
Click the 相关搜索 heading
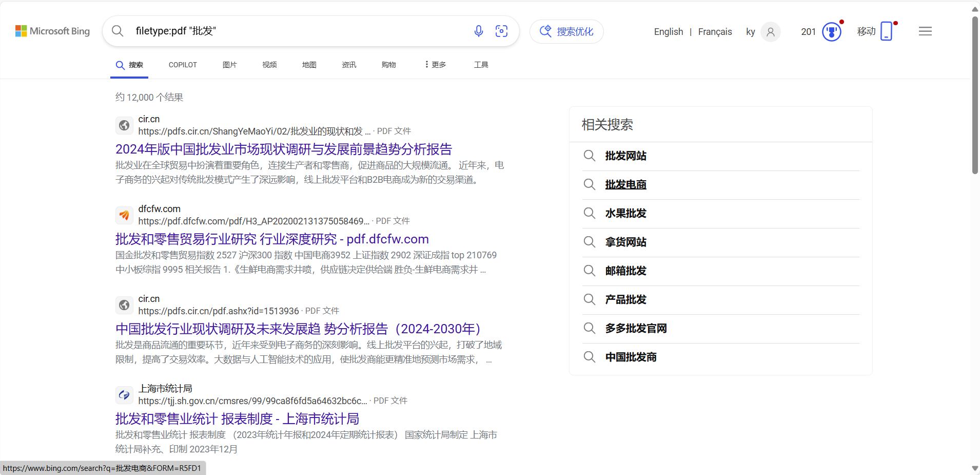click(x=607, y=125)
